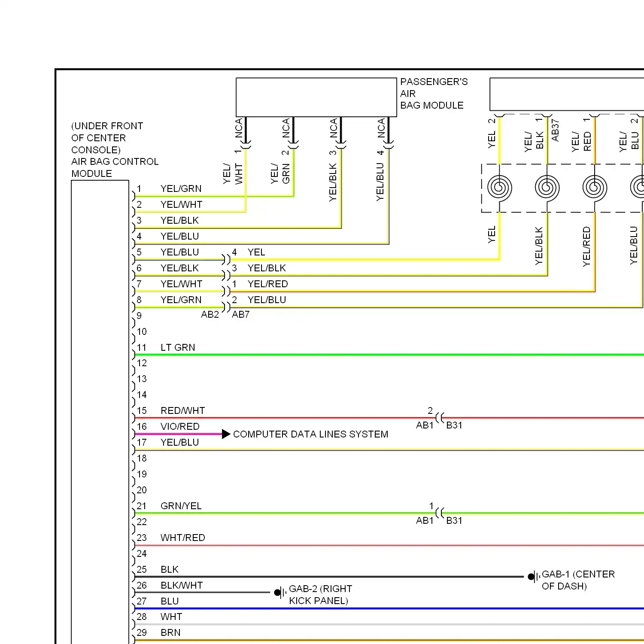
Task: Click the connector symbol on the GRN/YEL line
Action: [x=440, y=513]
